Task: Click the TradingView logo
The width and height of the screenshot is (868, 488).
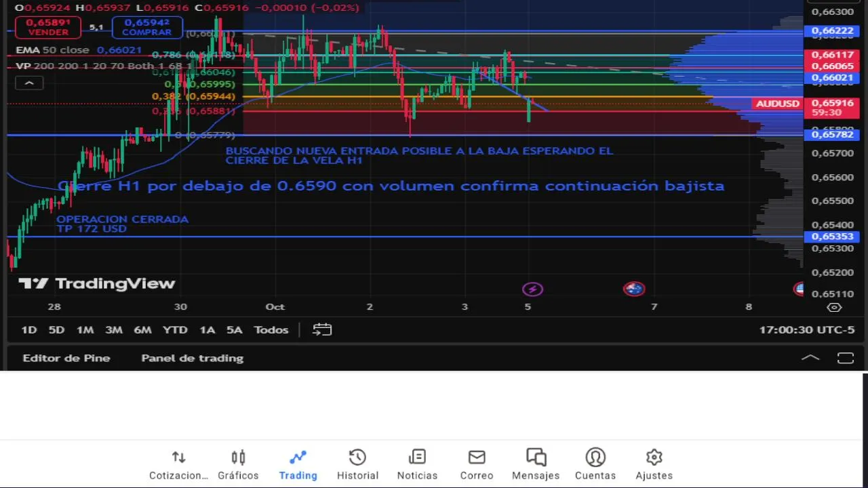Action: [97, 283]
